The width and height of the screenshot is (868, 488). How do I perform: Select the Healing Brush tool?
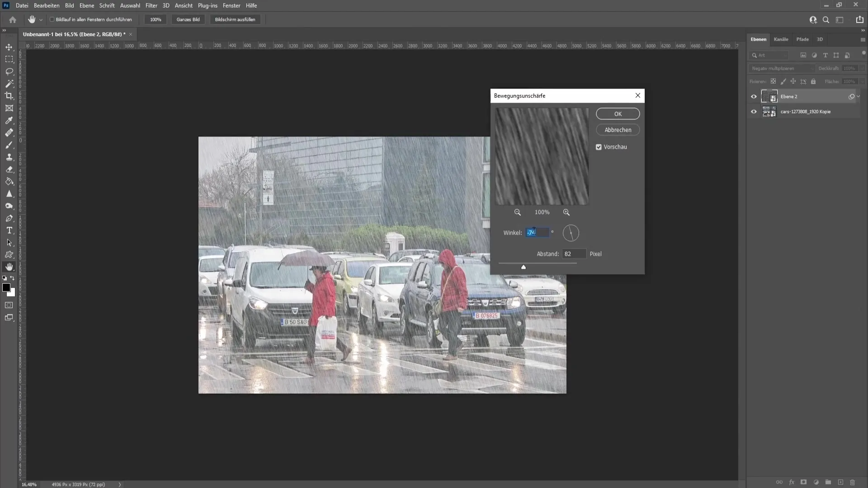tap(9, 132)
